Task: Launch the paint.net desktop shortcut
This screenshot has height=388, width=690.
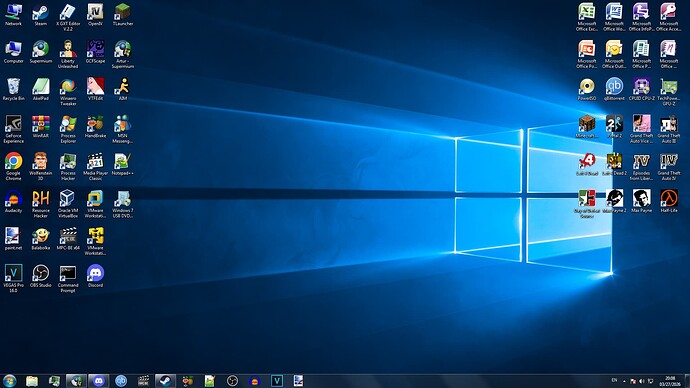Action: pos(14,239)
